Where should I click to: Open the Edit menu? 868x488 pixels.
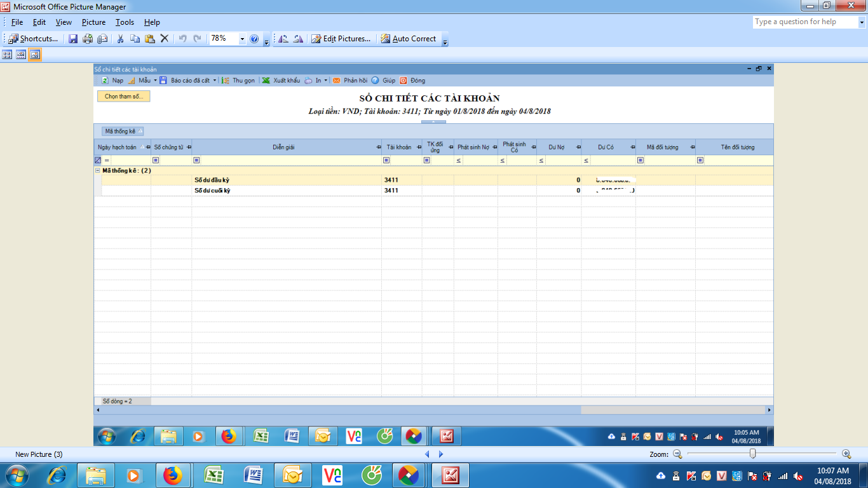click(39, 22)
